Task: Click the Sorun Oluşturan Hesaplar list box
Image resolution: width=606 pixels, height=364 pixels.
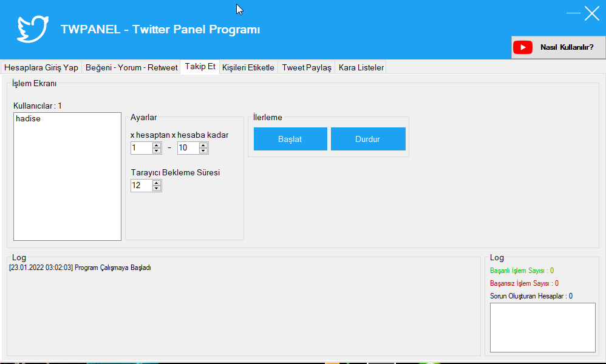Action: point(543,328)
